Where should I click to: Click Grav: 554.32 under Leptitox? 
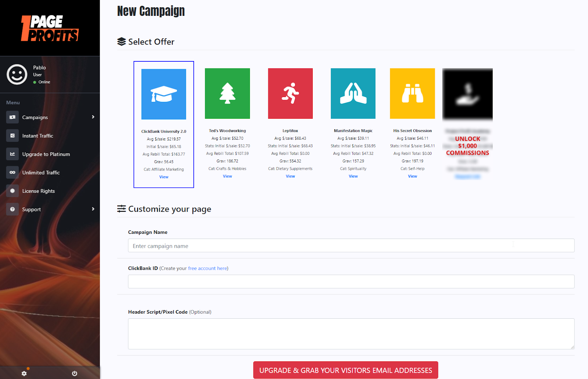(290, 161)
